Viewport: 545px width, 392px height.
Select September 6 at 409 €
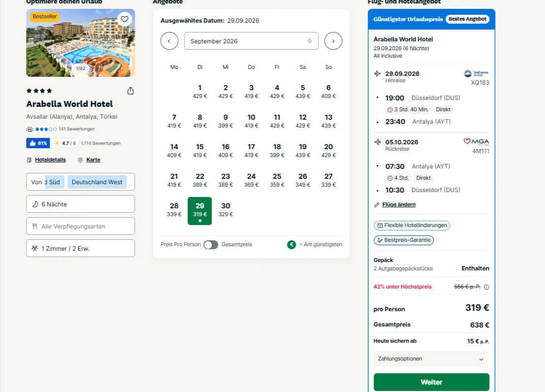pyautogui.click(x=328, y=92)
